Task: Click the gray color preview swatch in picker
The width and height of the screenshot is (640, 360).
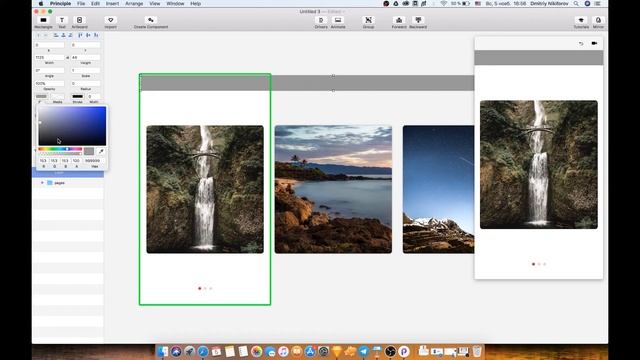Action: [89, 151]
